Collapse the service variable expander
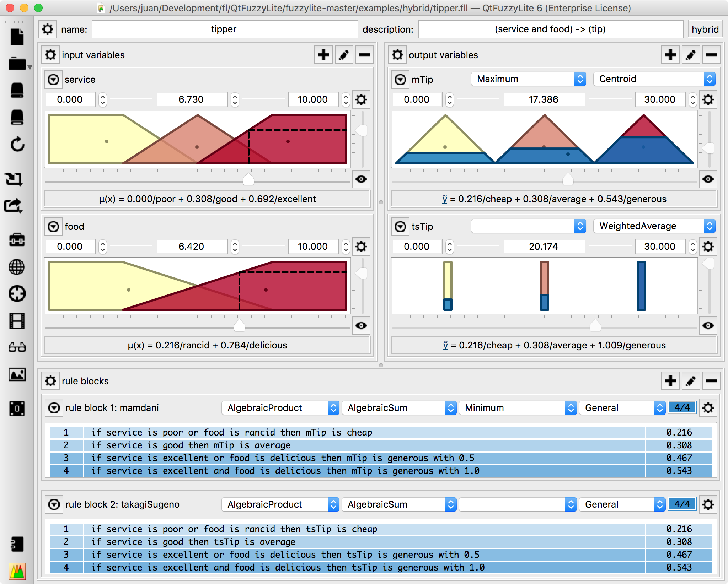 [x=53, y=80]
